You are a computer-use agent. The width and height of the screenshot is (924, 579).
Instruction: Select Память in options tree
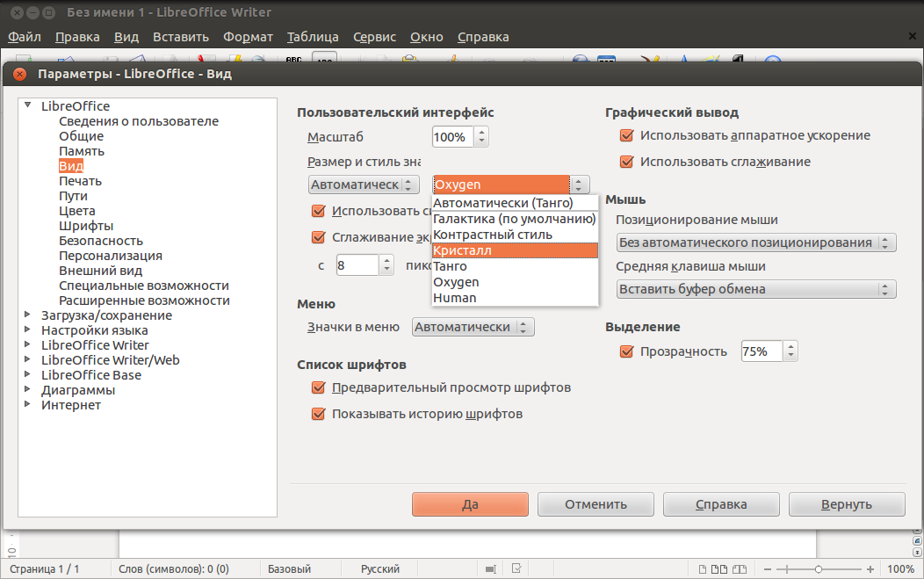click(x=82, y=151)
